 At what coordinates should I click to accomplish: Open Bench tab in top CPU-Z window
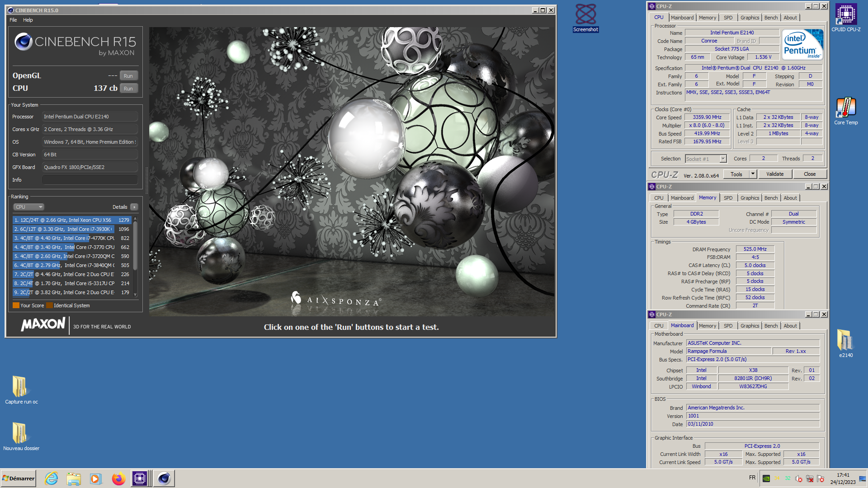[x=771, y=18]
